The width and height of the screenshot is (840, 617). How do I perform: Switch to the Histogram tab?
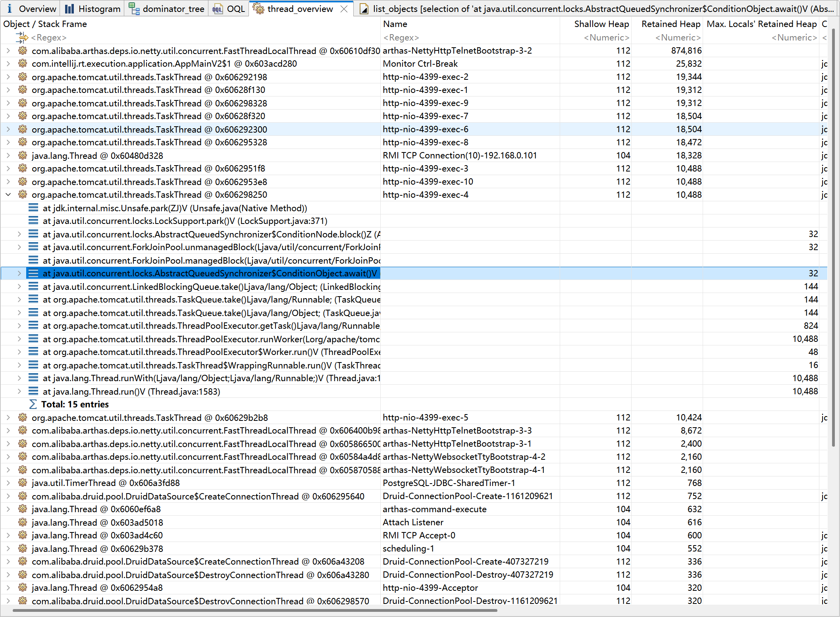tap(99, 9)
